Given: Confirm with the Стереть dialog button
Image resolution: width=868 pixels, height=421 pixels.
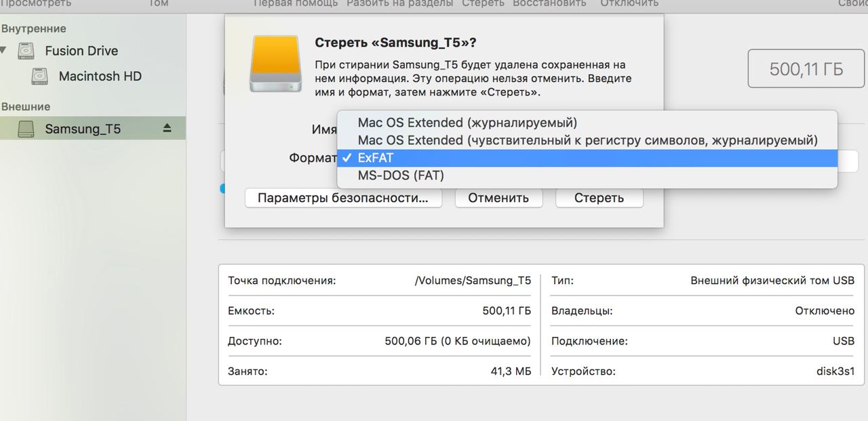Looking at the screenshot, I should click(x=599, y=198).
